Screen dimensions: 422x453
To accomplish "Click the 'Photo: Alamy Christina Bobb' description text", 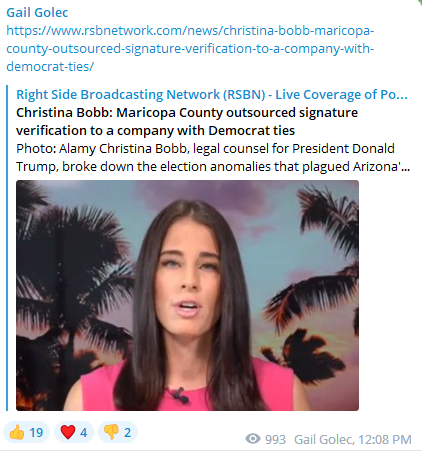I will [102, 148].
